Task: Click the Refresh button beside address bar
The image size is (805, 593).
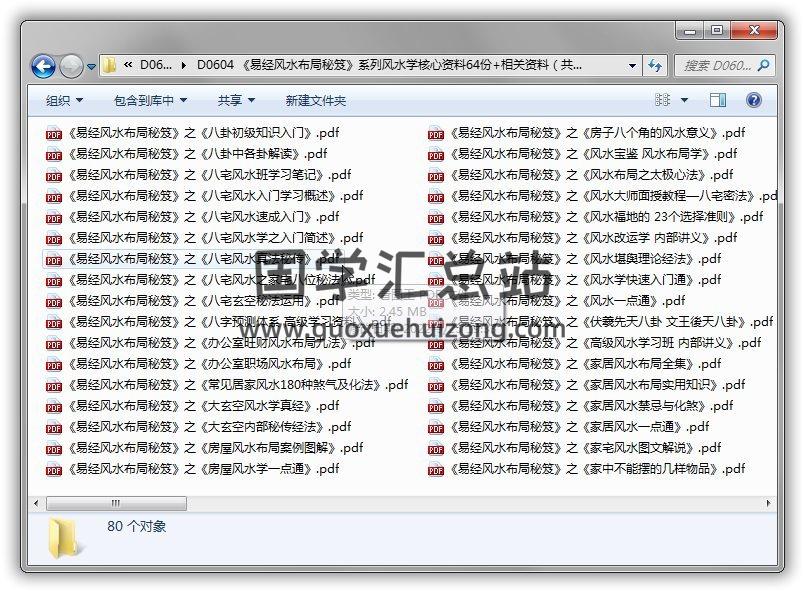Action: click(655, 66)
